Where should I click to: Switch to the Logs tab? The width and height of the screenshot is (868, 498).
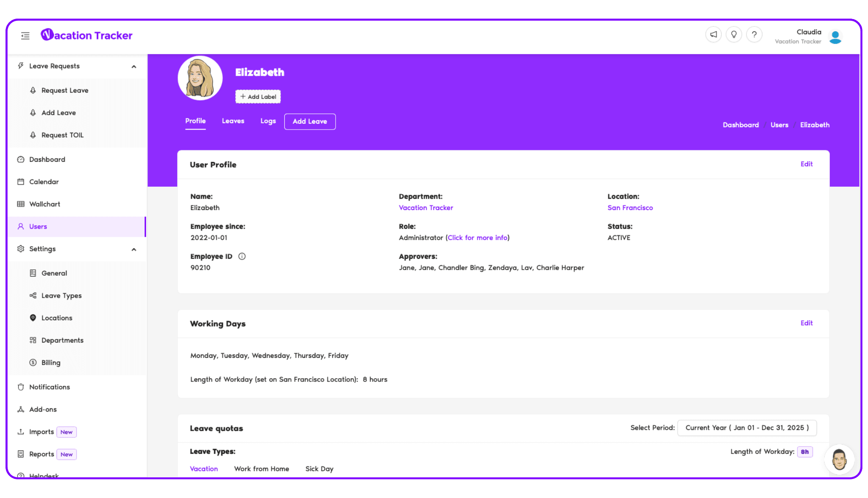pos(268,121)
